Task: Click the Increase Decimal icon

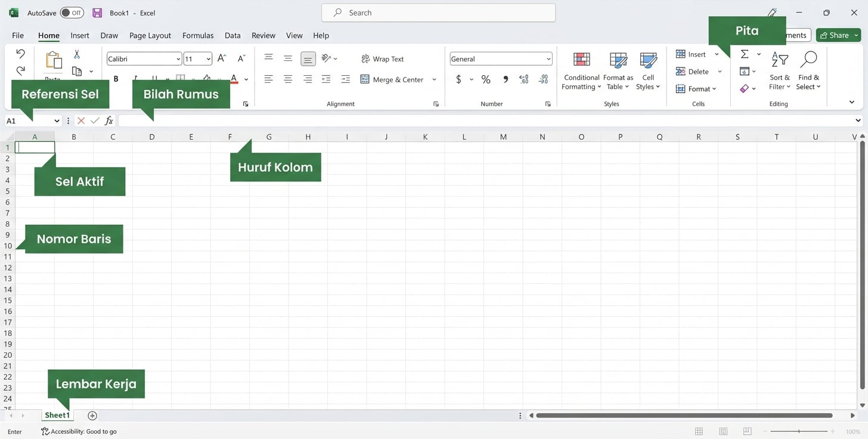Action: coord(523,78)
